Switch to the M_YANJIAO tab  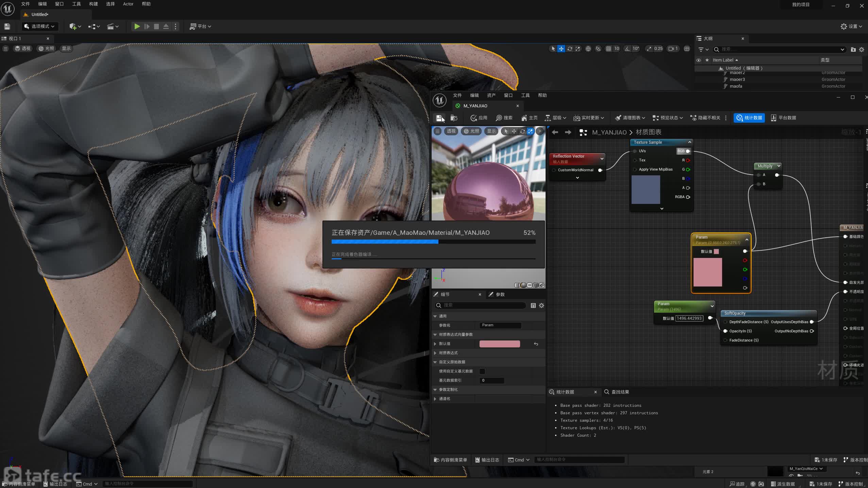[475, 106]
